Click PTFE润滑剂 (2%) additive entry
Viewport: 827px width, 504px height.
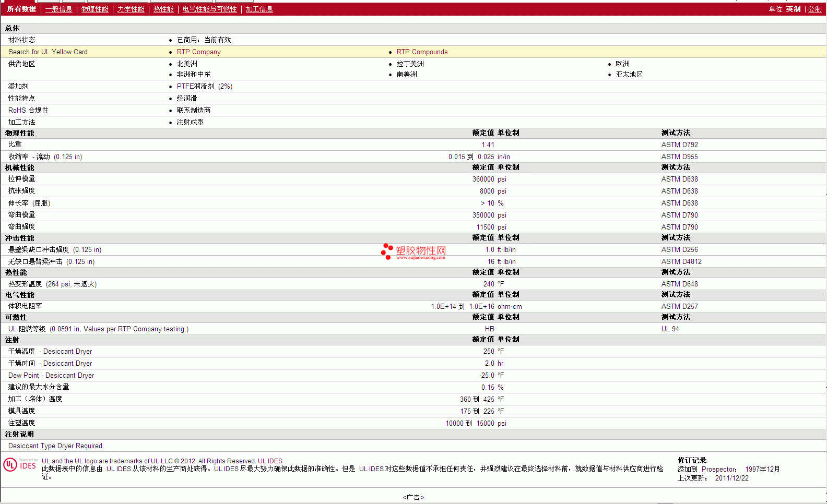[x=205, y=87]
